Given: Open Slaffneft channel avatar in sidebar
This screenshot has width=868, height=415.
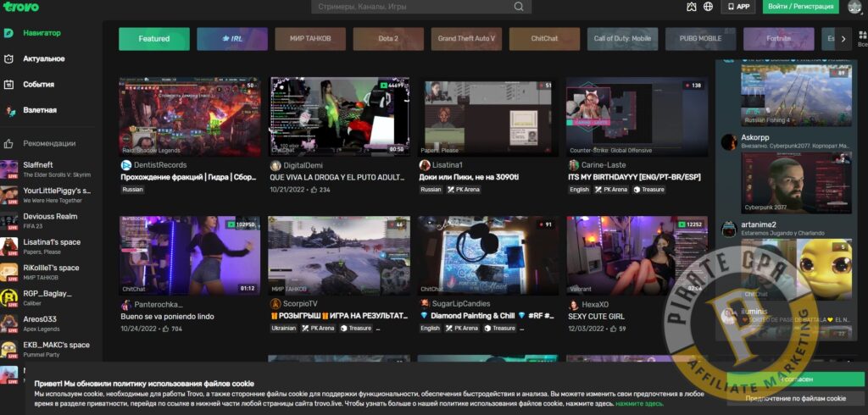Looking at the screenshot, I should [x=8, y=169].
